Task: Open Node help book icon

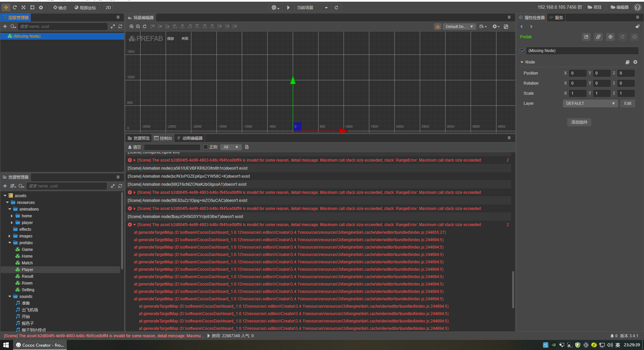Action: coord(628,62)
